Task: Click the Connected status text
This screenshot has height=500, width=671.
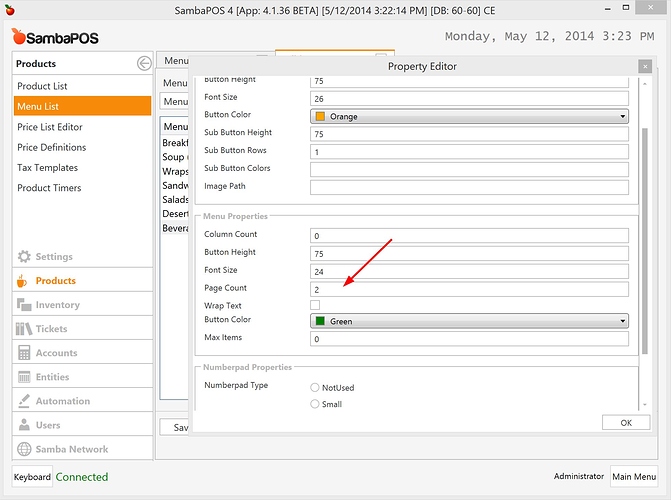Action: [82, 477]
